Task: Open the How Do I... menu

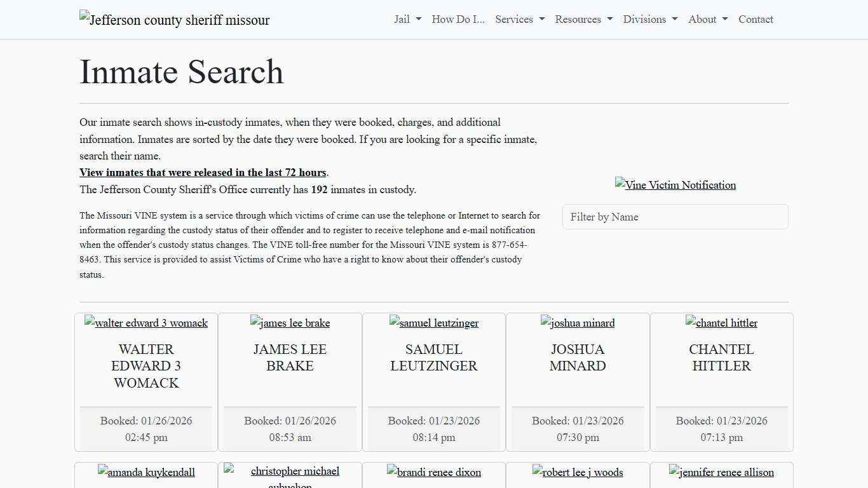Action: coord(458,19)
